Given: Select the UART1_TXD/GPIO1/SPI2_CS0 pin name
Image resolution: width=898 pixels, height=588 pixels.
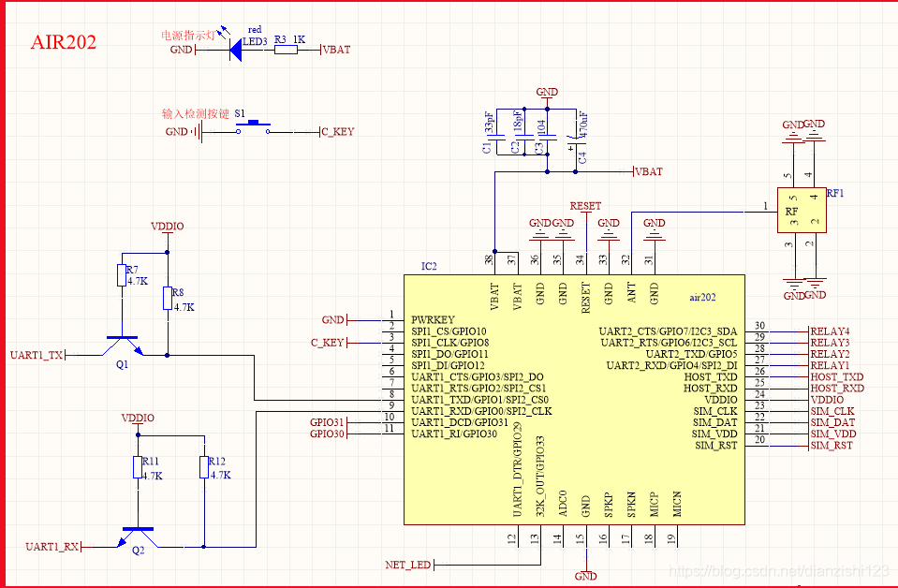Looking at the screenshot, I should [480, 400].
